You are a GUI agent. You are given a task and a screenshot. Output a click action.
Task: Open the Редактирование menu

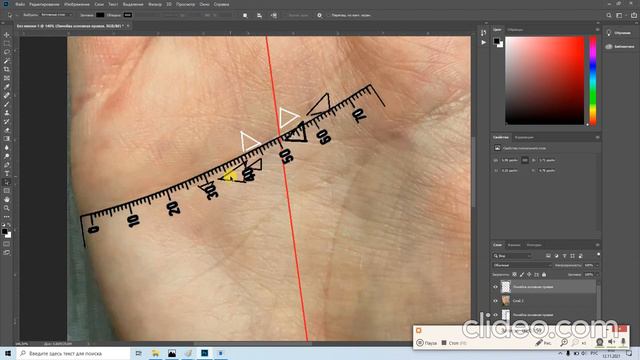[x=44, y=4]
